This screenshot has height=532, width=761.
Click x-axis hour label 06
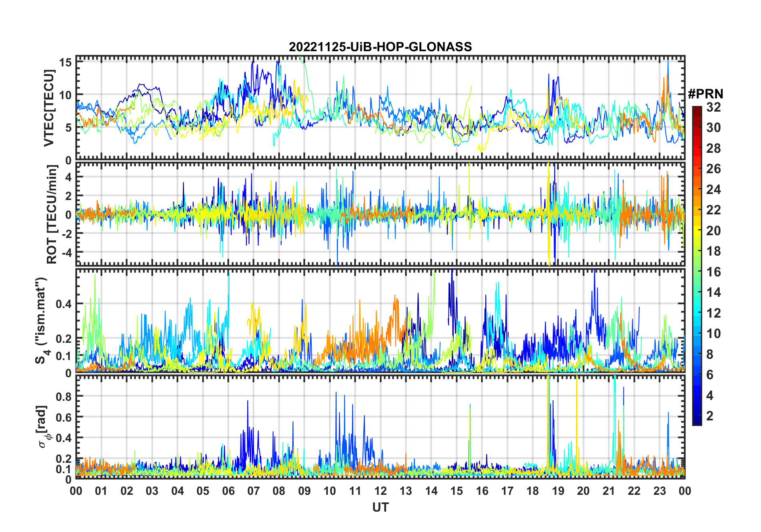click(x=228, y=491)
